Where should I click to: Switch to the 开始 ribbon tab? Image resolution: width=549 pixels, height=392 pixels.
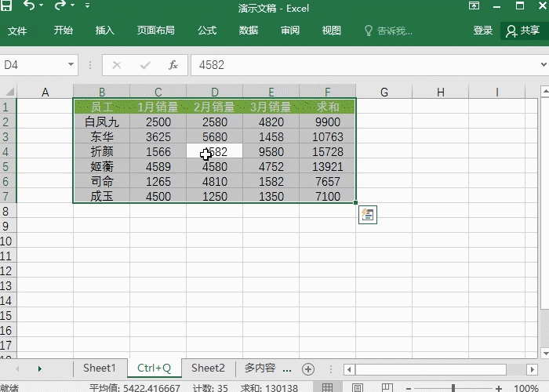[64, 31]
